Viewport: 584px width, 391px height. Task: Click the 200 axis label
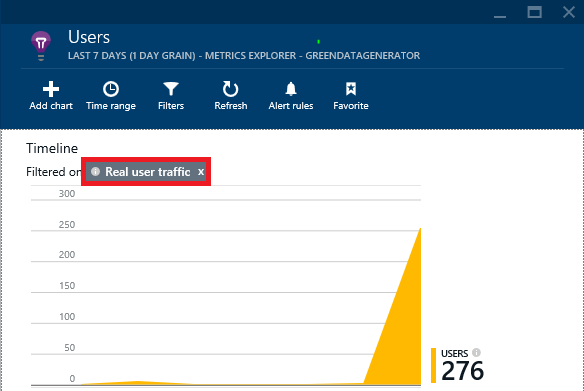[67, 255]
